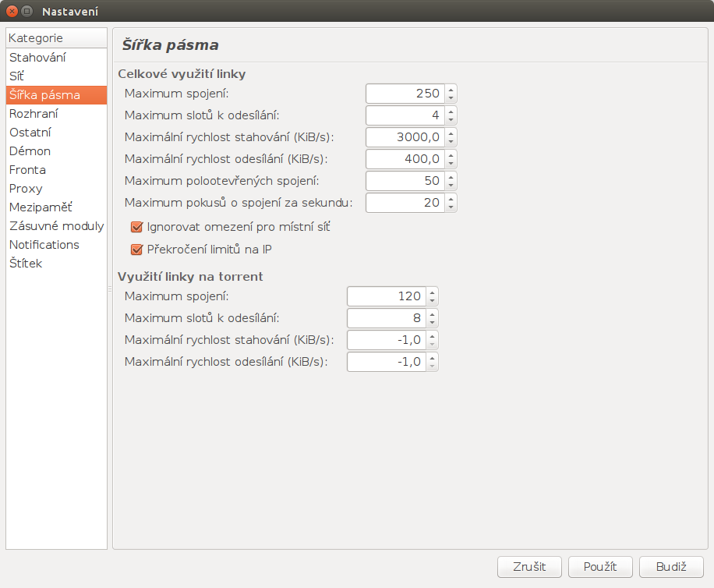Viewport: 714px width, 588px height.
Task: Decrease Maximum pokusů o spojení za sekundu
Action: click(x=451, y=207)
